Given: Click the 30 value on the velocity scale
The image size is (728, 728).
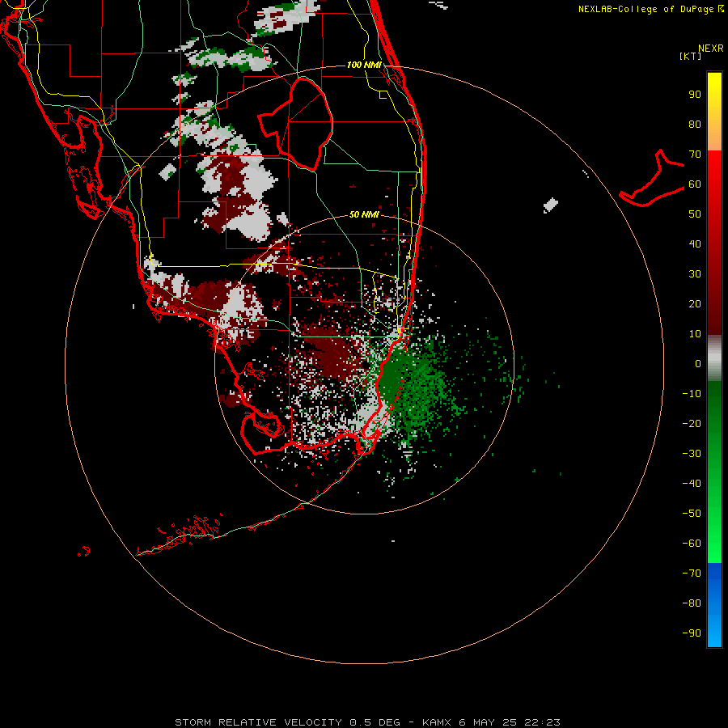Looking at the screenshot, I should point(695,274).
